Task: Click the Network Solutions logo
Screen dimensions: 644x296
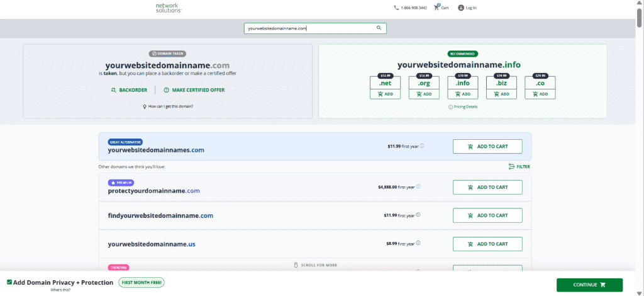Action: tap(169, 8)
